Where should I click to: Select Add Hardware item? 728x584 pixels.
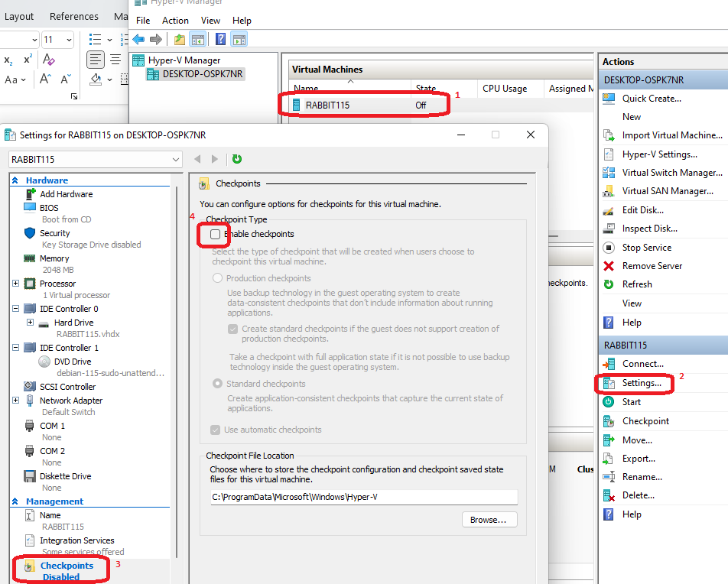66,194
